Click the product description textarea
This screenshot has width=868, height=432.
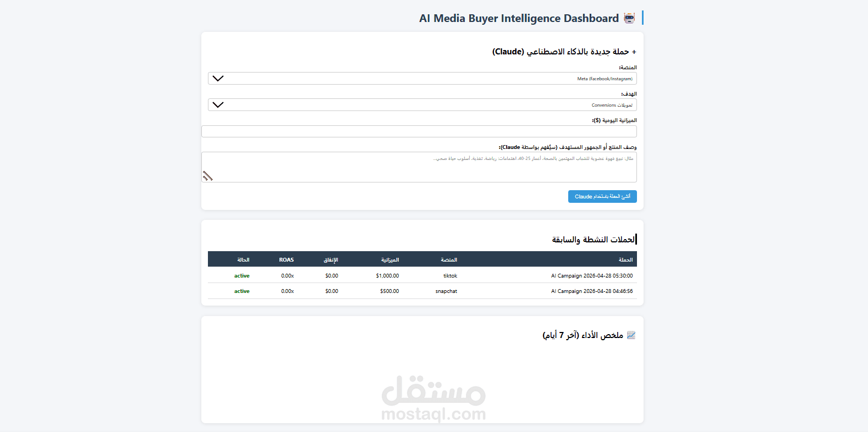[x=419, y=167]
